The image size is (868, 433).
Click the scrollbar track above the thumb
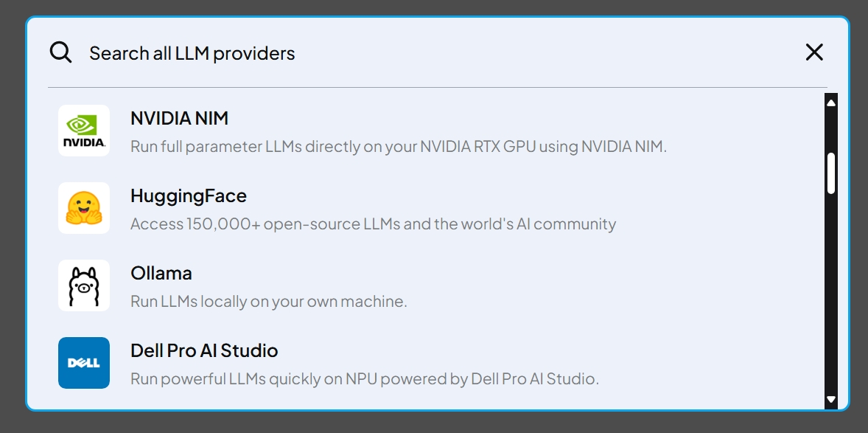(x=831, y=129)
